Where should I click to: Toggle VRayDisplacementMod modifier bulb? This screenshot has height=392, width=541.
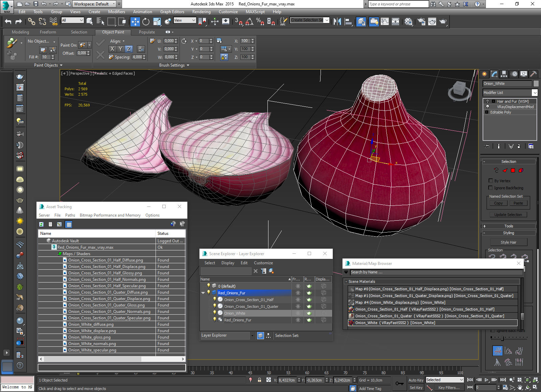tap(487, 106)
